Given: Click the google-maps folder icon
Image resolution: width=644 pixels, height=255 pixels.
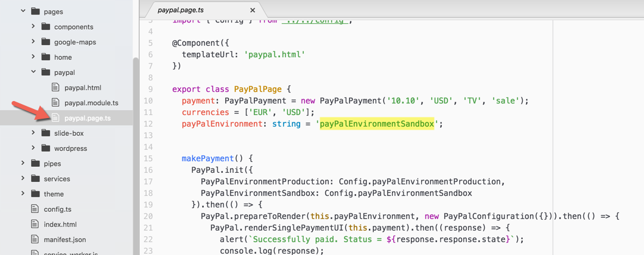Looking at the screenshot, I should (46, 42).
